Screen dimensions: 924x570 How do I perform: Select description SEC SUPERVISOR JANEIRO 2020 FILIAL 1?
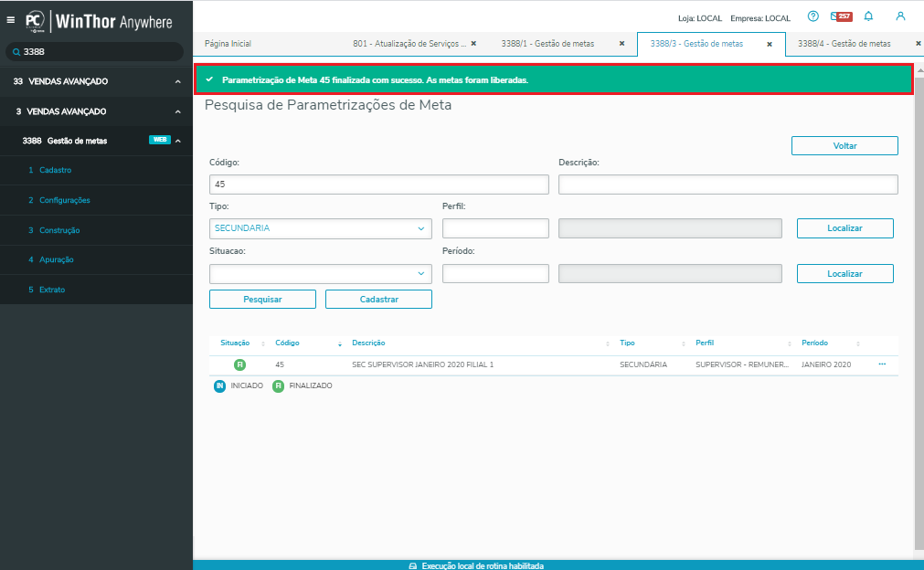coord(422,365)
